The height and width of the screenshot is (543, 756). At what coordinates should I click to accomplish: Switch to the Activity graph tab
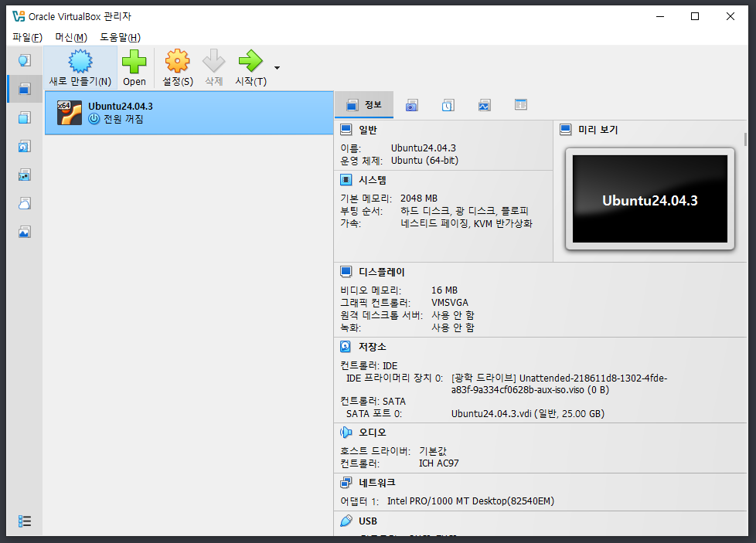point(485,105)
